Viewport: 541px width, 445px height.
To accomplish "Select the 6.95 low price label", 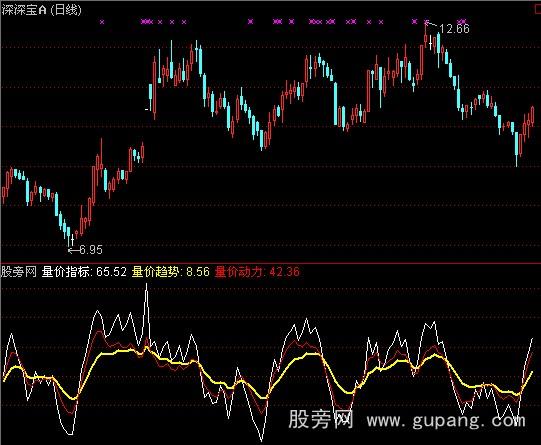I will tap(91, 250).
